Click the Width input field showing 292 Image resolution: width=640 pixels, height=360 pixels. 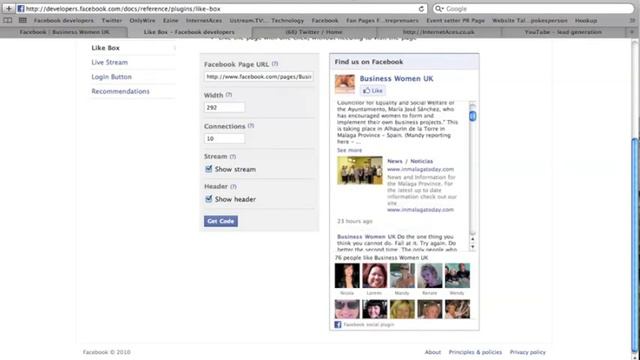tap(224, 107)
